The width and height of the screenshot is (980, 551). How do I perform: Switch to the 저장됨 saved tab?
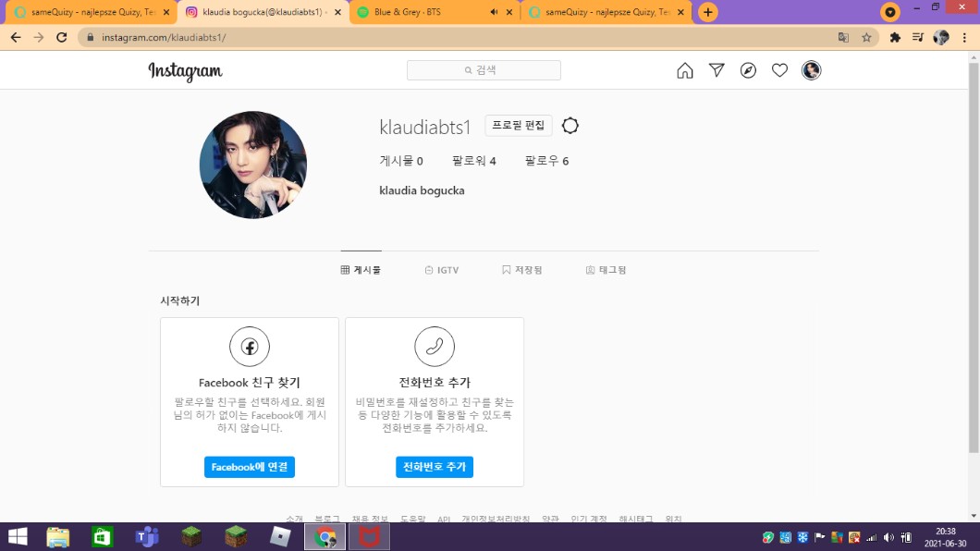pos(522,270)
